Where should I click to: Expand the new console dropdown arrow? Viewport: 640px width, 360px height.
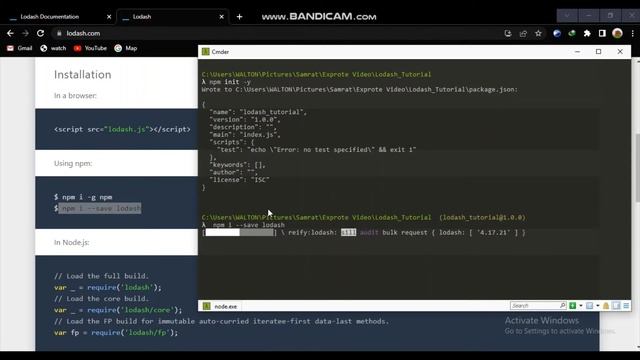tap(581, 306)
